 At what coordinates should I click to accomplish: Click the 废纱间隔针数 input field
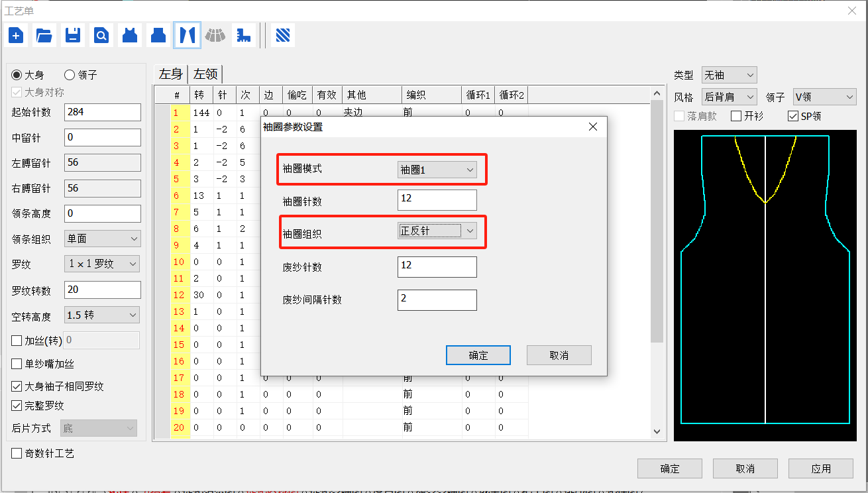[437, 300]
